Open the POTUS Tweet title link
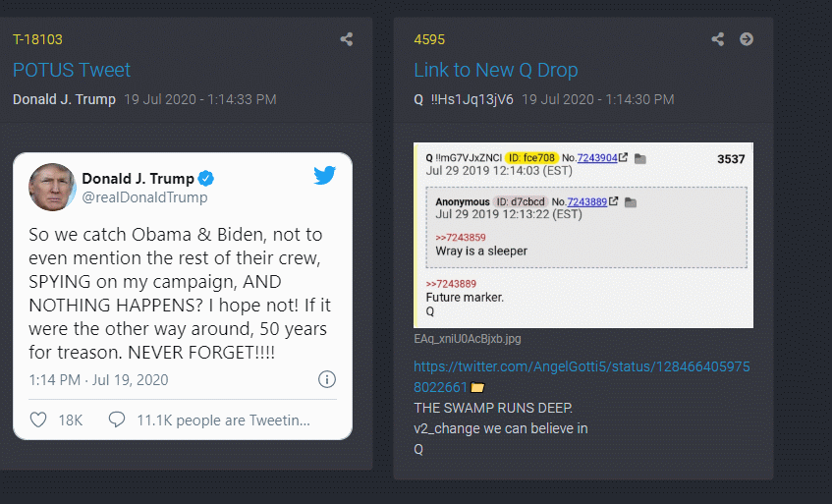This screenshot has width=832, height=504. 72,70
